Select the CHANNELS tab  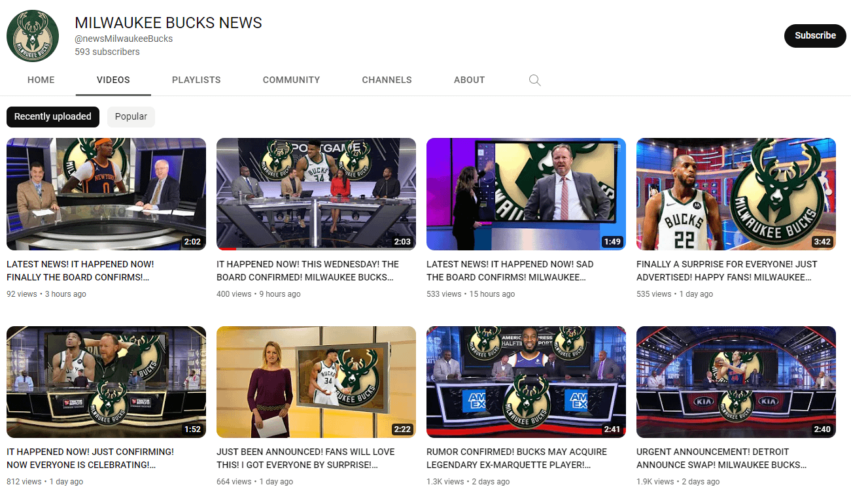[x=387, y=80]
